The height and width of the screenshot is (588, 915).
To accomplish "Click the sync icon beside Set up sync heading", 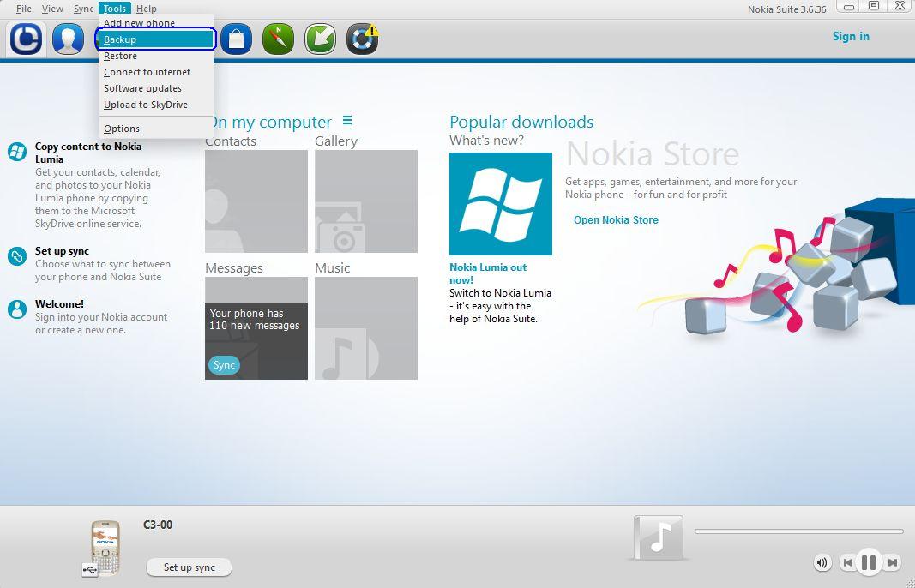I will tap(17, 256).
